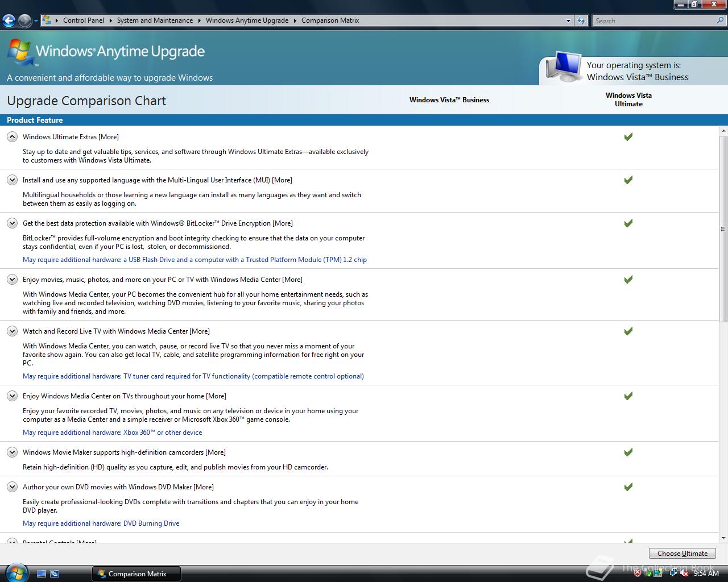Click the Windows Anytime Upgrade flag logo
This screenshot has width=728, height=582.
tap(19, 53)
